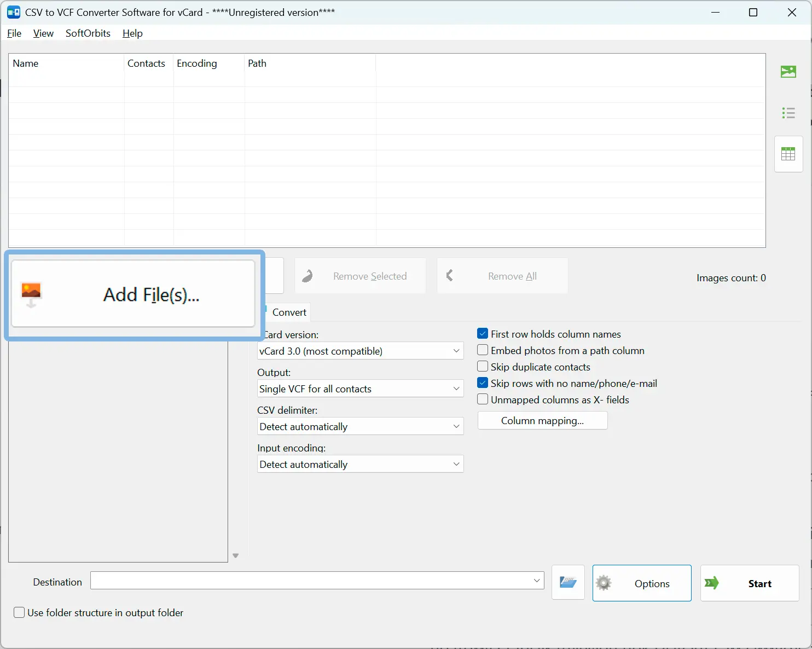Enable Embed photos from a path column
Viewport: 812px width, 649px height.
(x=483, y=350)
